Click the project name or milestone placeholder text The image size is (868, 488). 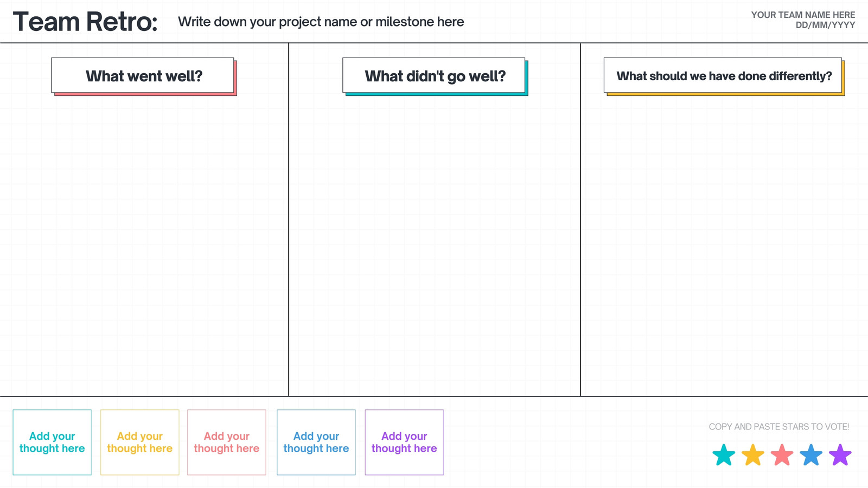pos(321,22)
